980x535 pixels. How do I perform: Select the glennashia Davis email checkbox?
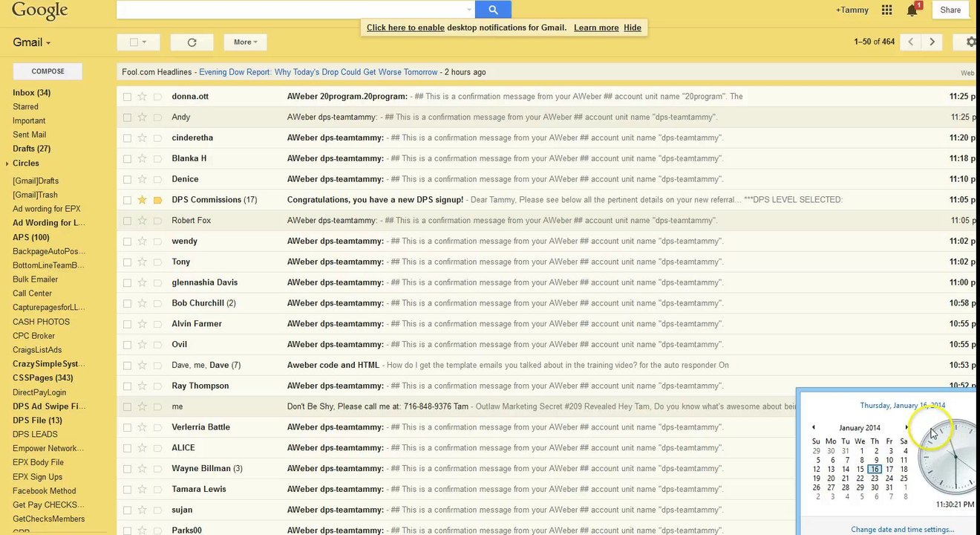[127, 283]
